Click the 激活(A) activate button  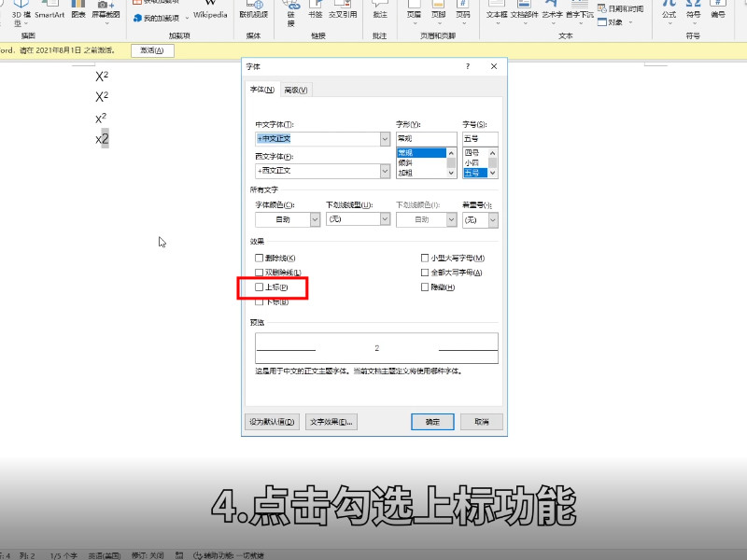click(x=152, y=50)
